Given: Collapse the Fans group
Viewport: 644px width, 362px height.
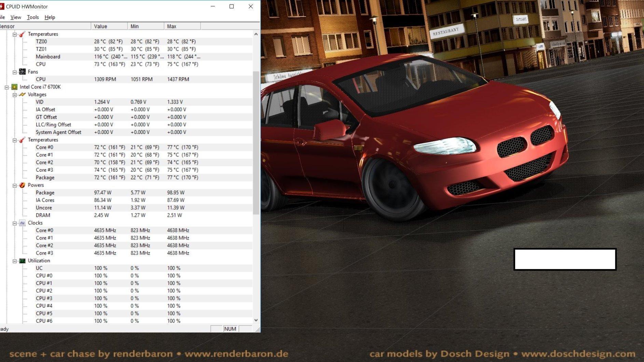Looking at the screenshot, I should (15, 72).
